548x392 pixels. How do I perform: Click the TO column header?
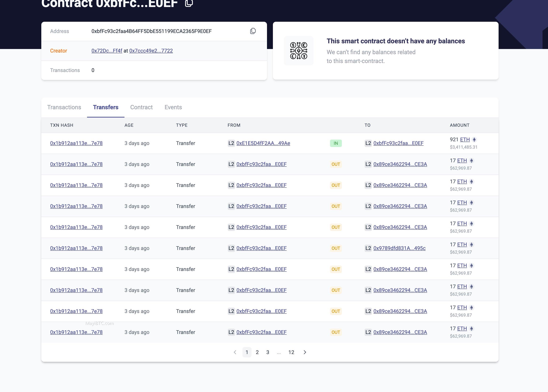pos(367,125)
